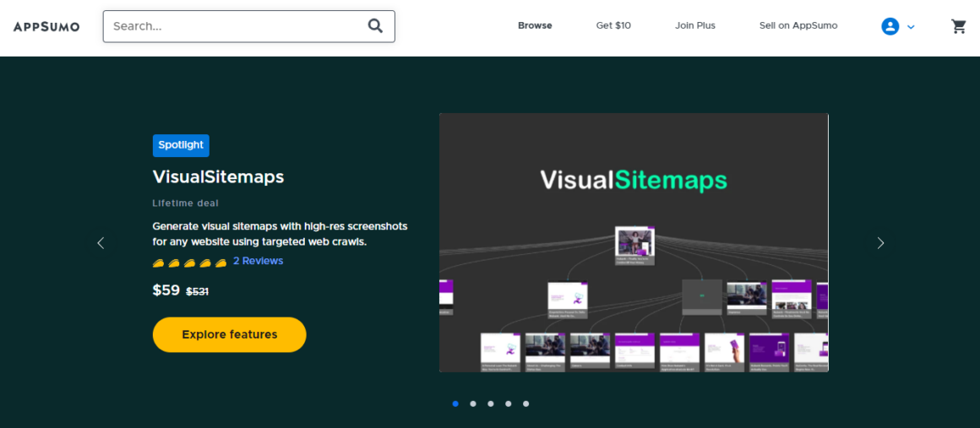Viewport: 980px width, 428px height.
Task: Select the first carousel dot
Action: click(x=455, y=404)
